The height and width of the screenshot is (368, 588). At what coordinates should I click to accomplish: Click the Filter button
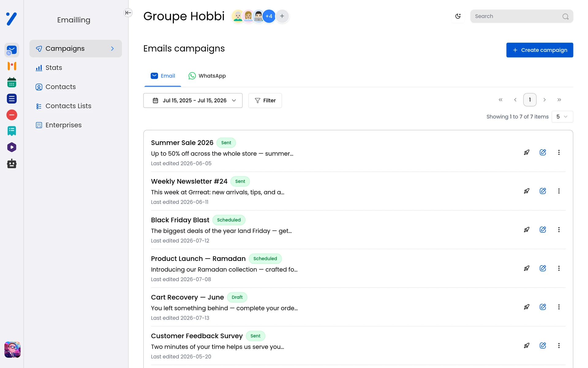(x=265, y=101)
